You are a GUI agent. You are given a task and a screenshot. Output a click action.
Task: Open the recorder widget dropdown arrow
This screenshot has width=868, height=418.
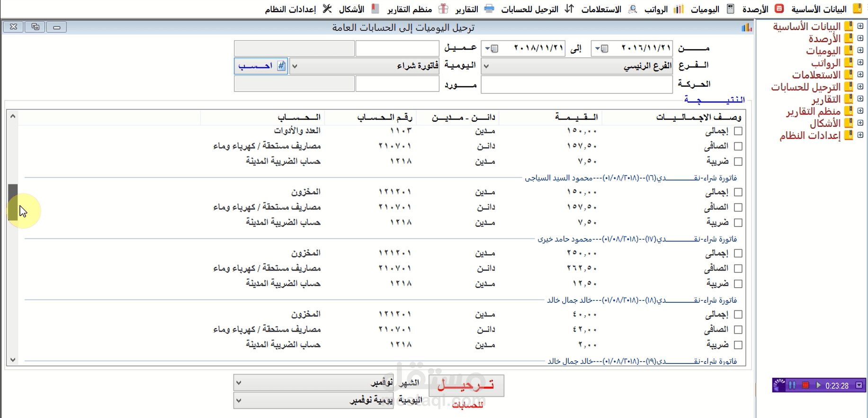coord(859,385)
